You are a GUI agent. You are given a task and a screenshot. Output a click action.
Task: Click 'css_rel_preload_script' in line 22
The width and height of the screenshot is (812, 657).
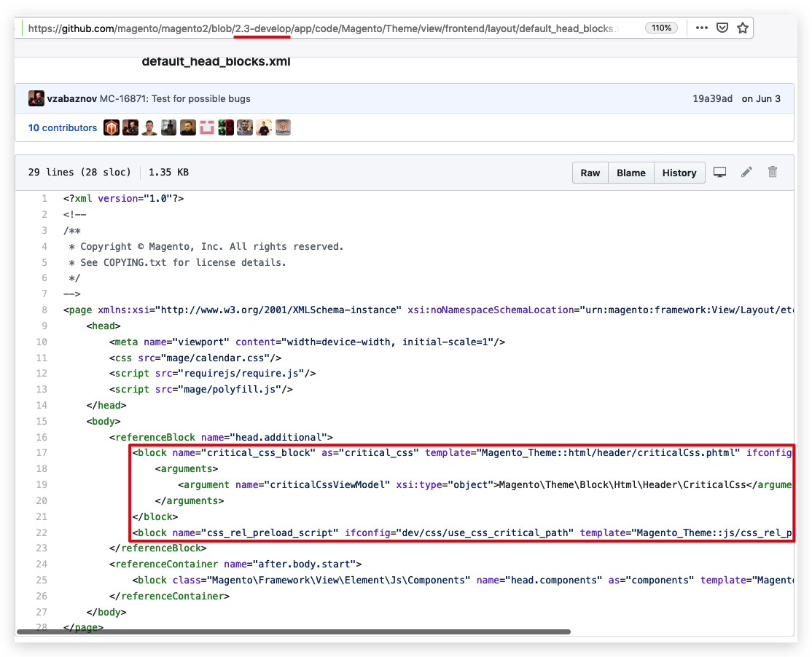(269, 533)
